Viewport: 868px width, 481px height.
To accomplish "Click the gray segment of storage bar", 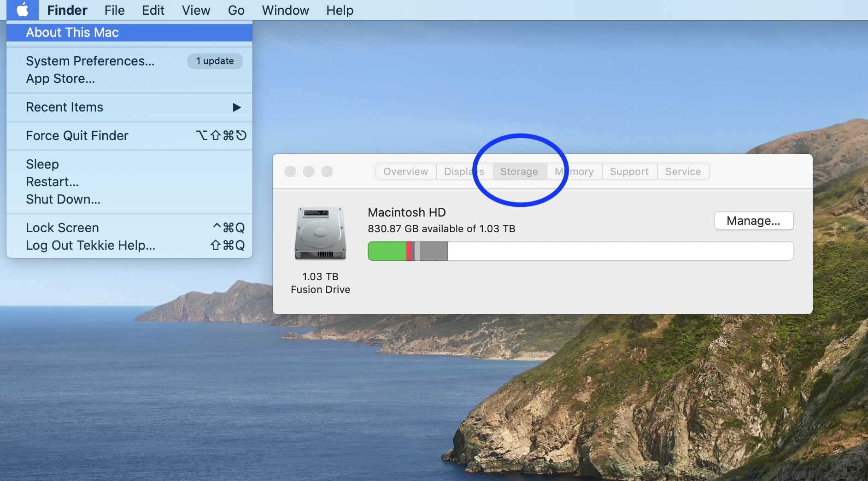I will [x=434, y=251].
